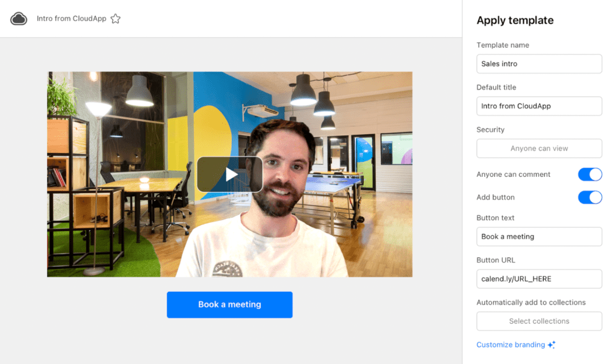Toggle the Add button switch

coord(590,197)
